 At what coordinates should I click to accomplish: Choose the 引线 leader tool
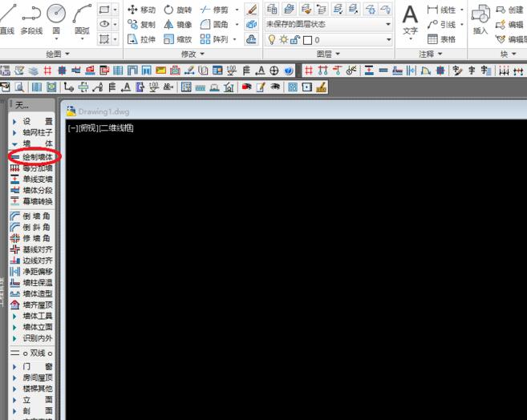click(442, 25)
